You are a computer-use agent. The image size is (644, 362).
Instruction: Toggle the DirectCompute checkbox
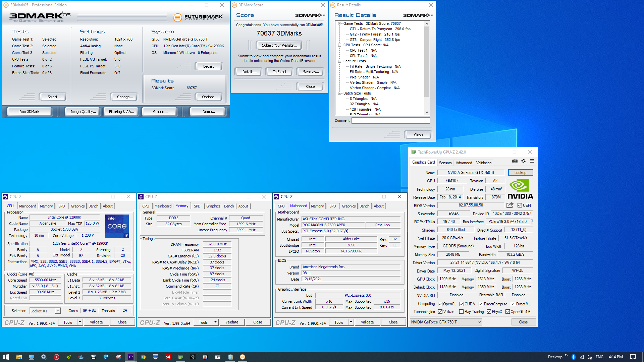coord(481,304)
